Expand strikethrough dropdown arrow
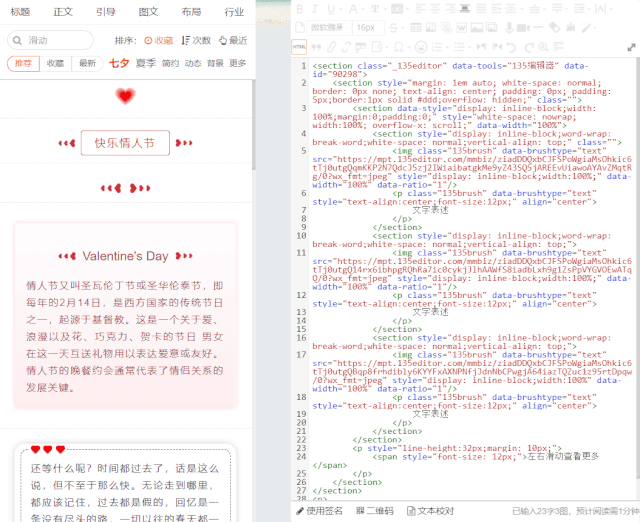 (x=402, y=28)
